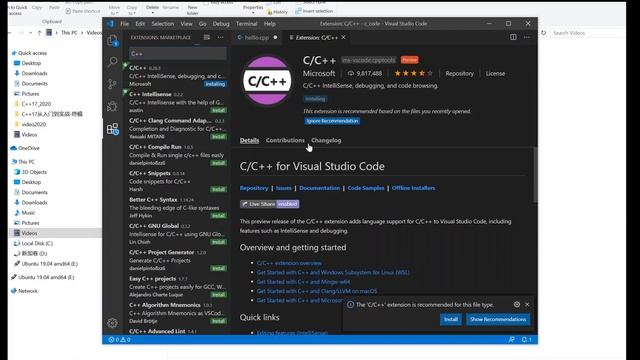Switch to the Changelog tab
The image size is (640, 360).
(x=326, y=140)
